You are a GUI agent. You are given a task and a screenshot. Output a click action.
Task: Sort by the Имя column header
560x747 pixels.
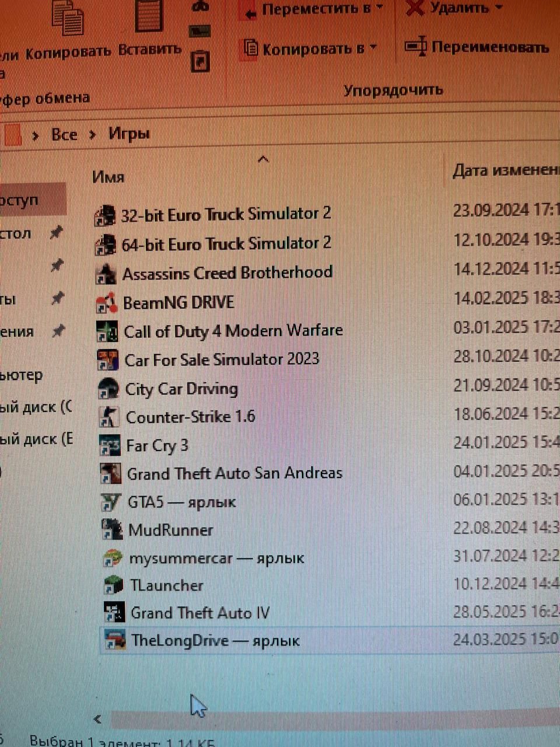108,177
